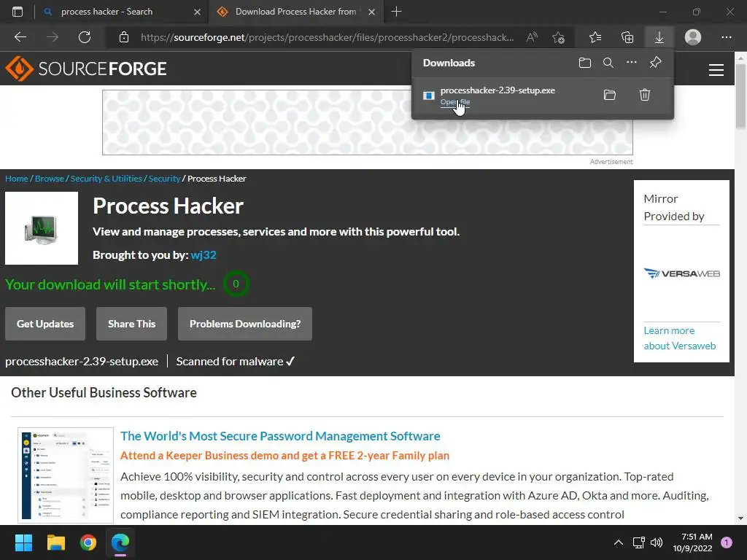Click the SourceForge logo
Screen dimensions: 747x560
86,69
